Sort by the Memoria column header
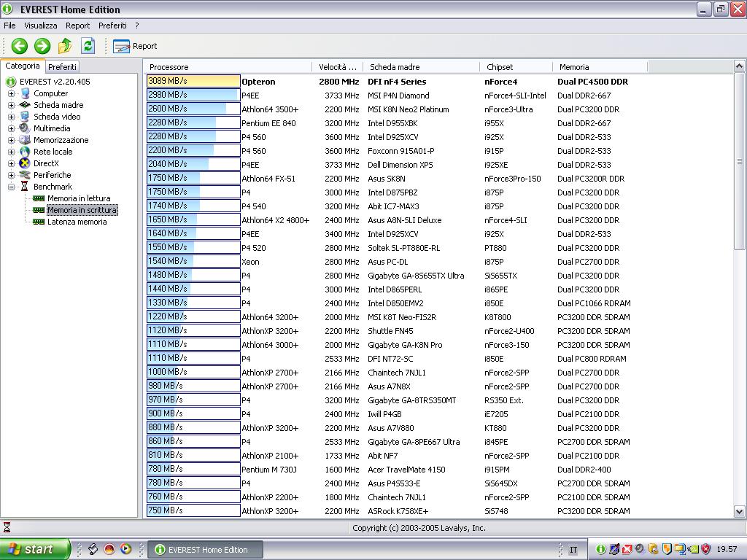Image resolution: width=747 pixels, height=560 pixels. [x=600, y=67]
